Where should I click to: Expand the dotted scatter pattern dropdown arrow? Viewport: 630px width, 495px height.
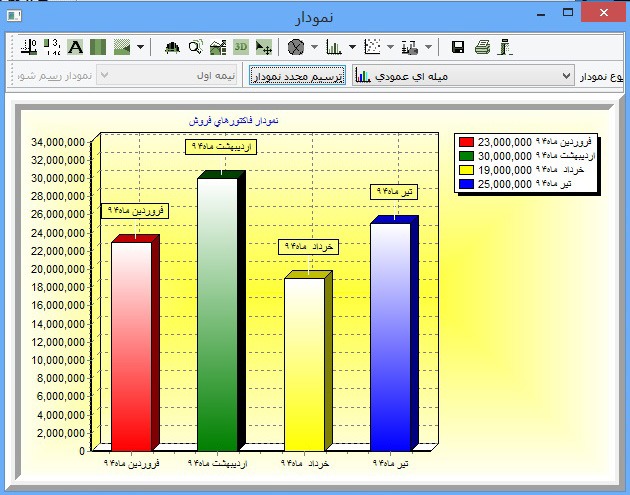(390, 47)
